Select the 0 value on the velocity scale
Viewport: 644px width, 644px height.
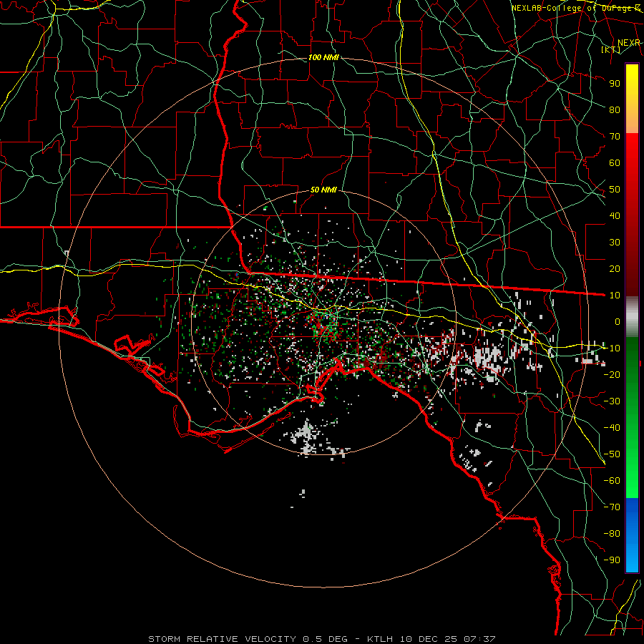618,321
